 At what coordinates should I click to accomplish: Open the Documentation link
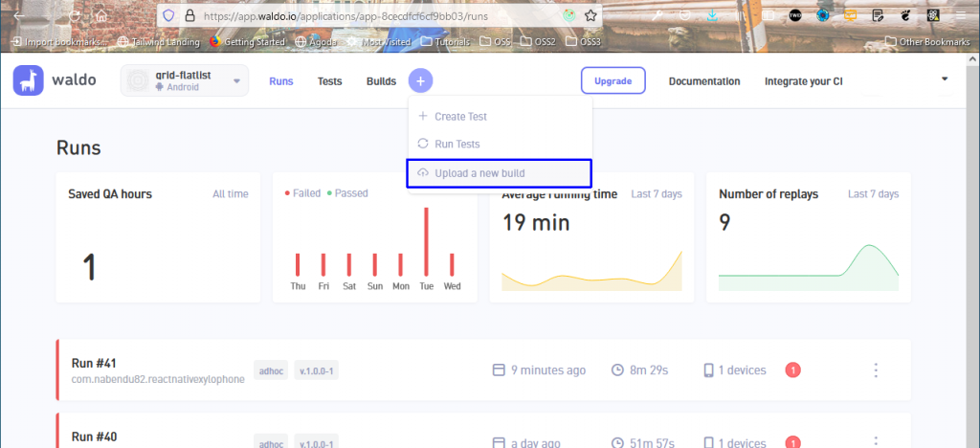pyautogui.click(x=704, y=81)
